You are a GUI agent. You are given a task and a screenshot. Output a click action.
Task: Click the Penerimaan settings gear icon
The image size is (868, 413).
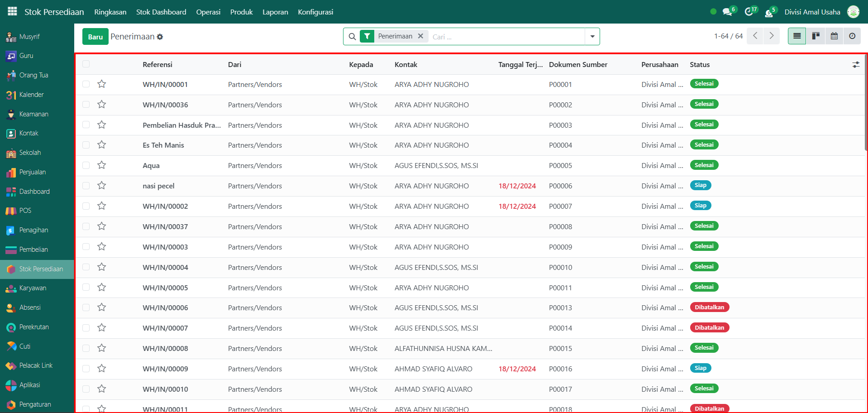[x=160, y=37]
